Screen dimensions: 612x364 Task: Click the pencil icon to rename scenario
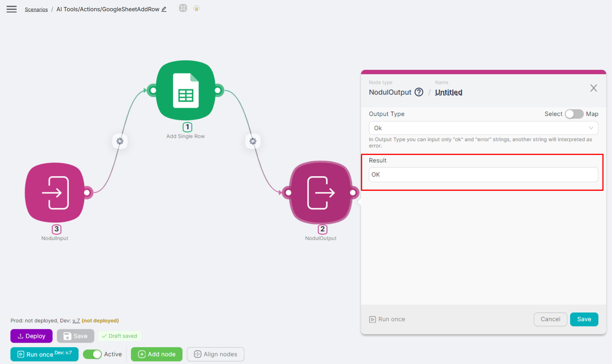[x=164, y=9]
